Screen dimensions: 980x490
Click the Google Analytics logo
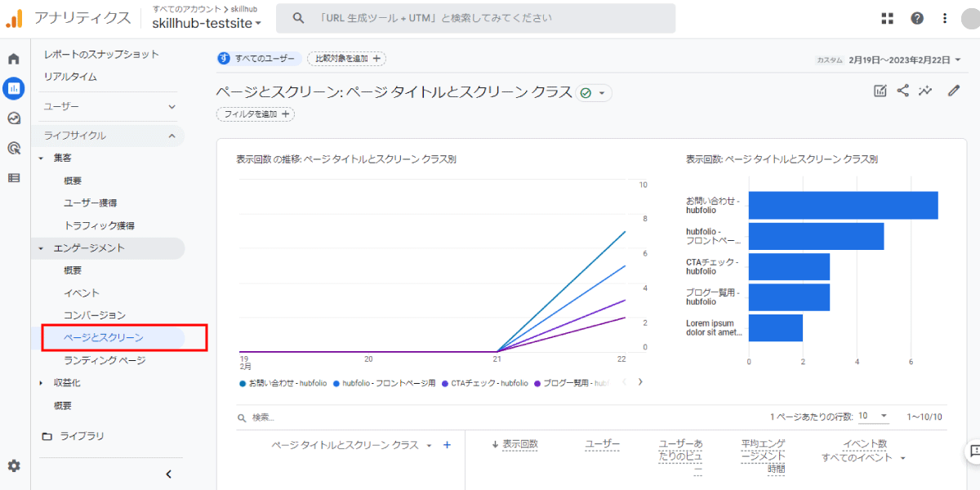[x=15, y=18]
